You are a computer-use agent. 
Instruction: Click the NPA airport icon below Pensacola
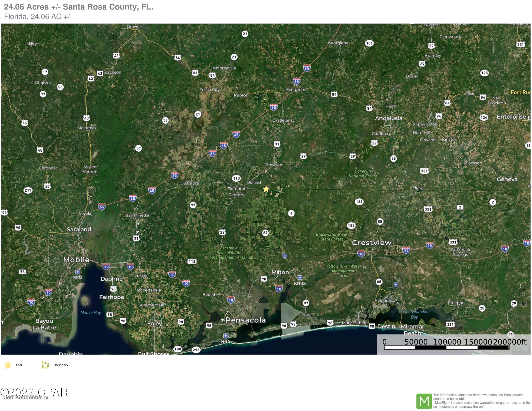pos(226,336)
